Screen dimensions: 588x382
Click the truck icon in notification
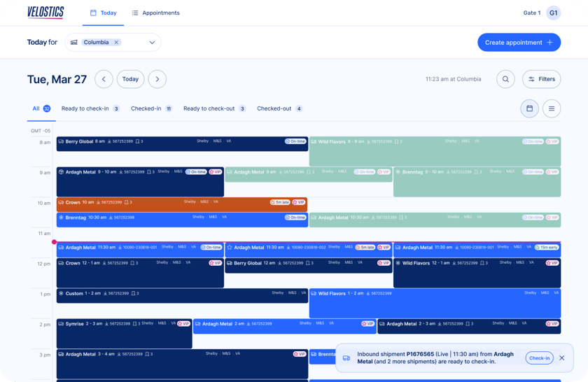346,358
